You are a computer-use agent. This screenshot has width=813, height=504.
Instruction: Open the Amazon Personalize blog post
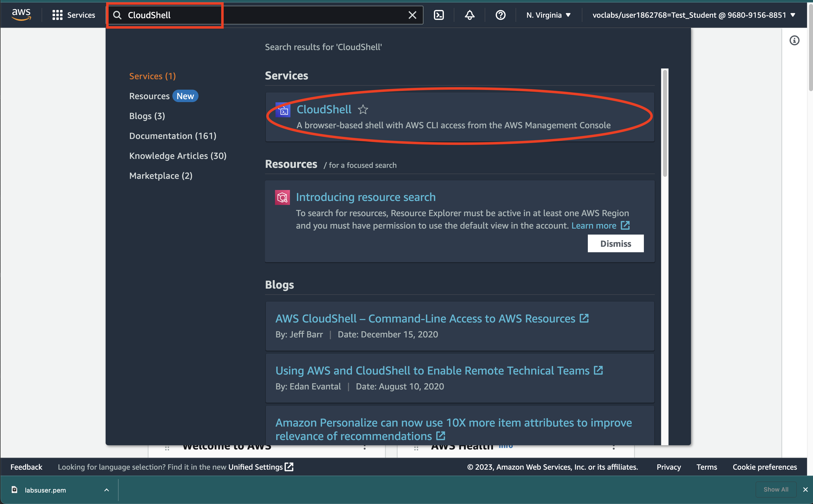pos(453,429)
